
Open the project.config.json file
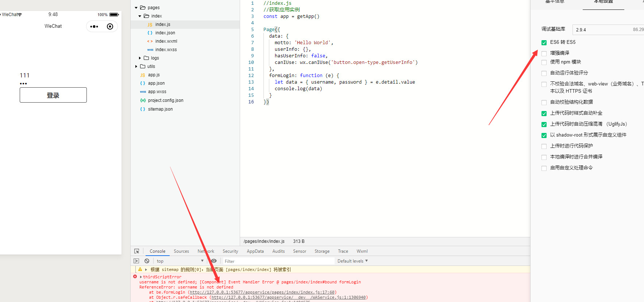165,100
